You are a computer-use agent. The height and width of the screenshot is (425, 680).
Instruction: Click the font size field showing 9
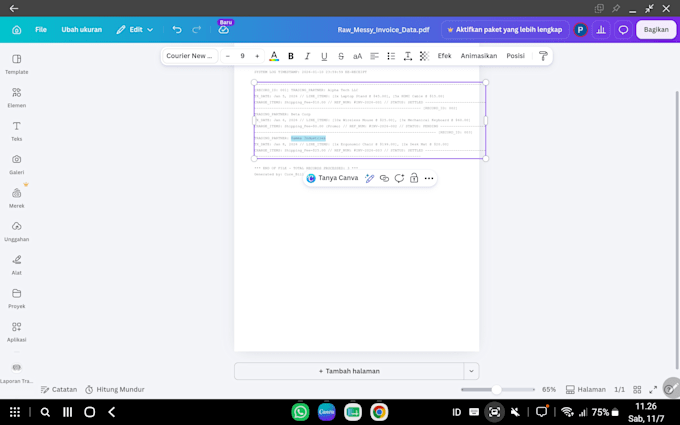tap(242, 56)
